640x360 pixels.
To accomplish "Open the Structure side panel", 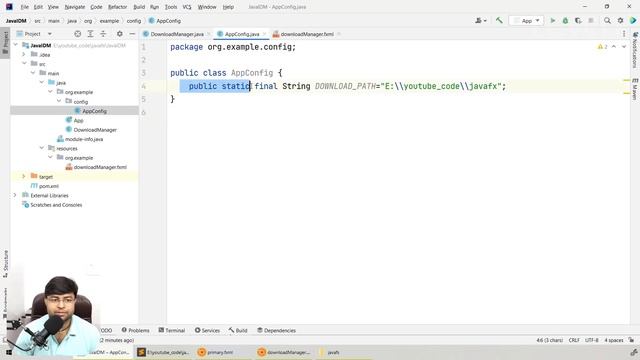I will click(5, 264).
